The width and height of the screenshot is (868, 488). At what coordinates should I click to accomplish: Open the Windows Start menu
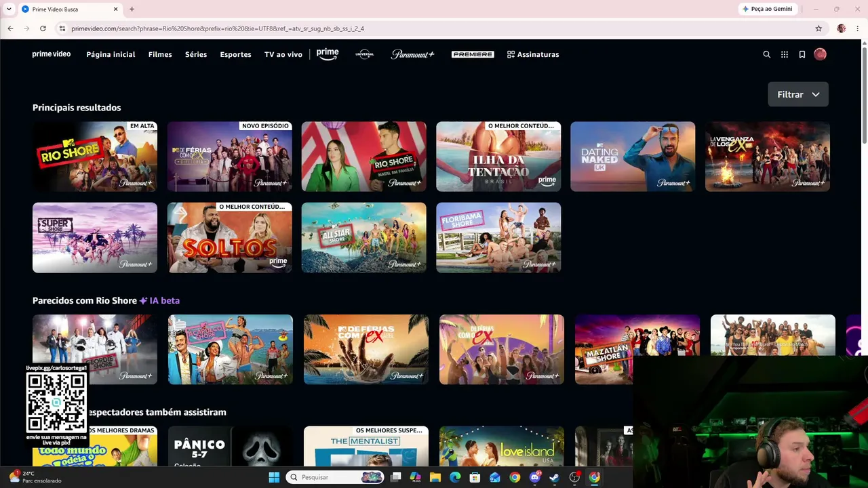(274, 477)
